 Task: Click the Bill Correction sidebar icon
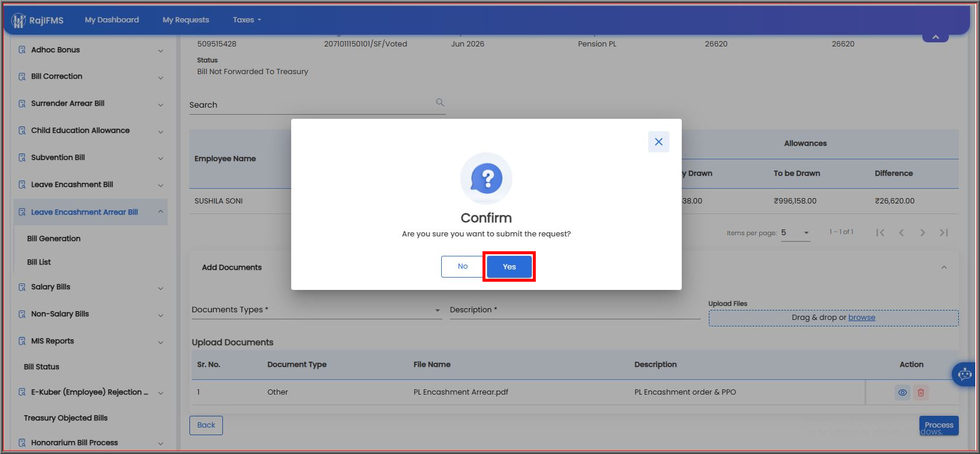pyautogui.click(x=22, y=76)
